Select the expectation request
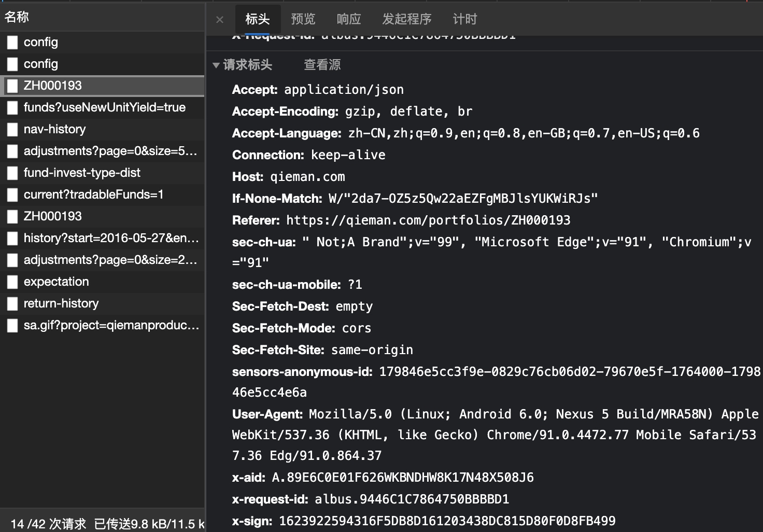The height and width of the screenshot is (532, 763). point(102,282)
